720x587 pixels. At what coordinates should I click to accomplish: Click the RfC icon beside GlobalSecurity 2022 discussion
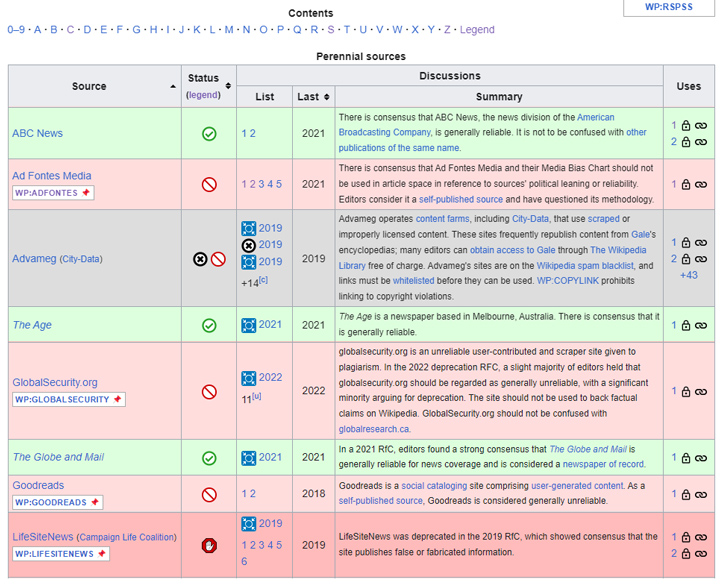[x=248, y=378]
